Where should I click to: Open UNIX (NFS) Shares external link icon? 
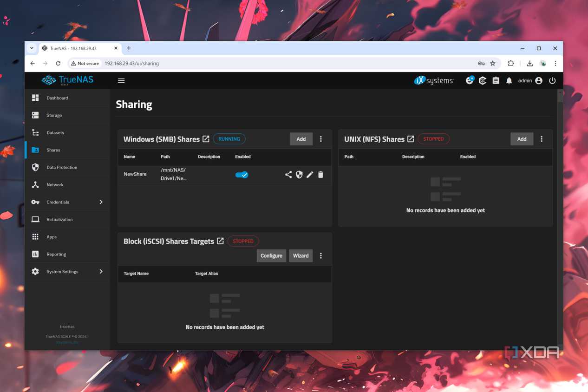pyautogui.click(x=411, y=139)
